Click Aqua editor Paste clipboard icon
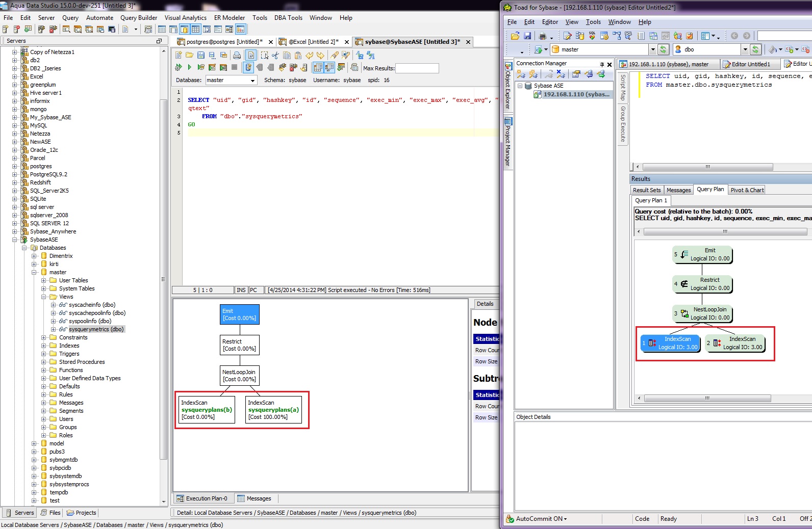 tap(298, 55)
